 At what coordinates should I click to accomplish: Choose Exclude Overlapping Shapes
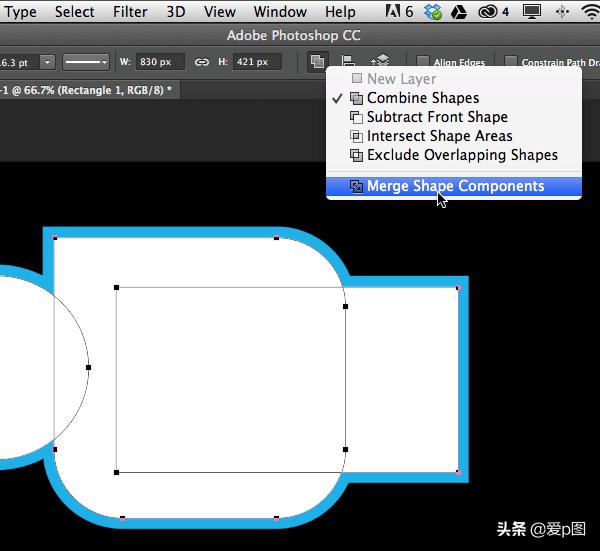[461, 155]
